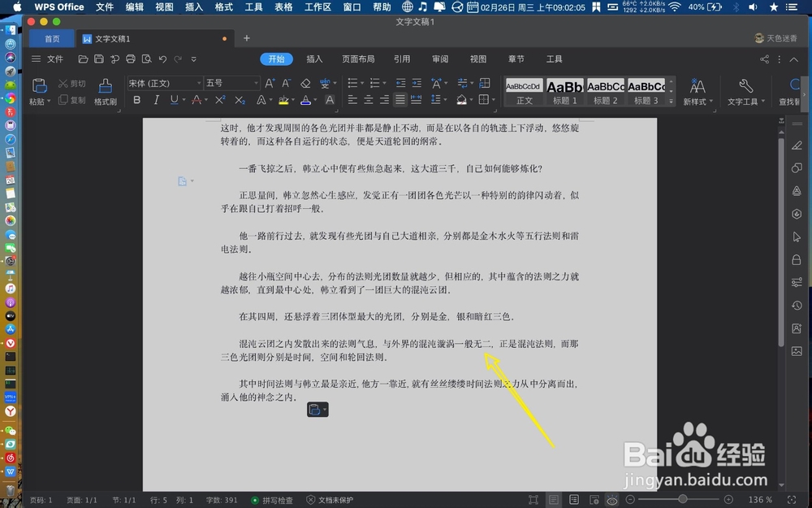812x508 pixels.
Task: Toggle justified alignment button
Action: tap(400, 99)
